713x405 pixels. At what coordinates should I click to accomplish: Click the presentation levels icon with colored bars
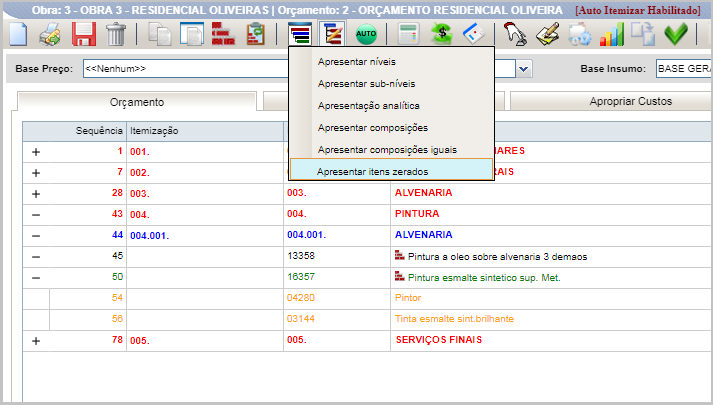[x=300, y=34]
